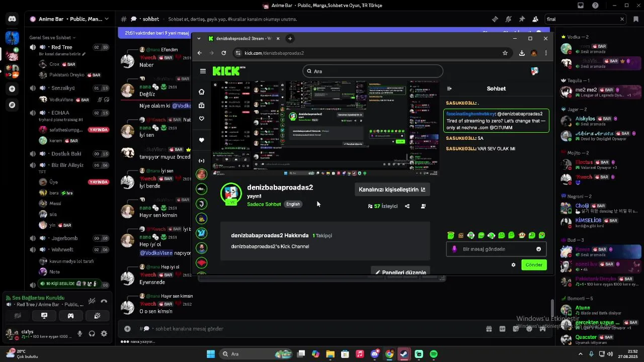Click the new messages banner
The image size is (644, 362).
pos(156,33)
